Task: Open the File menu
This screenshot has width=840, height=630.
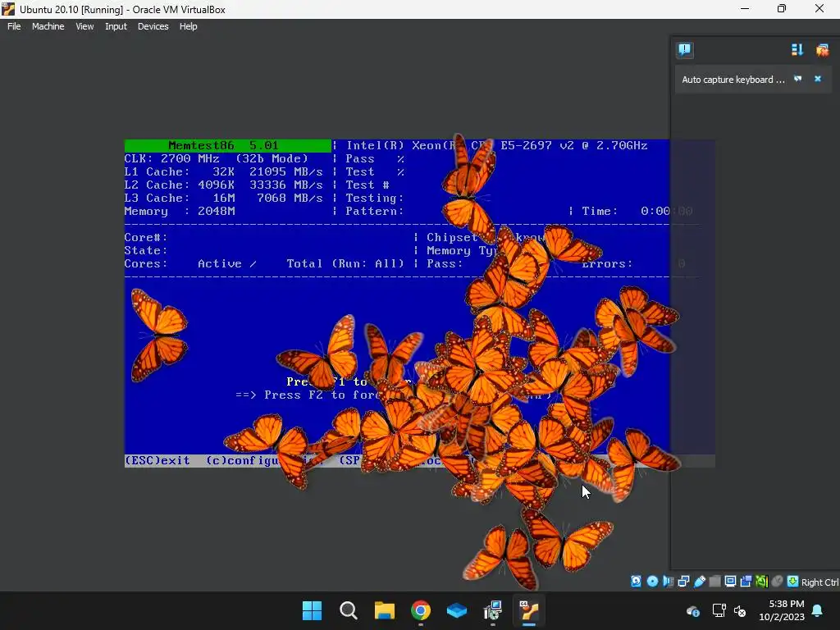Action: click(14, 26)
